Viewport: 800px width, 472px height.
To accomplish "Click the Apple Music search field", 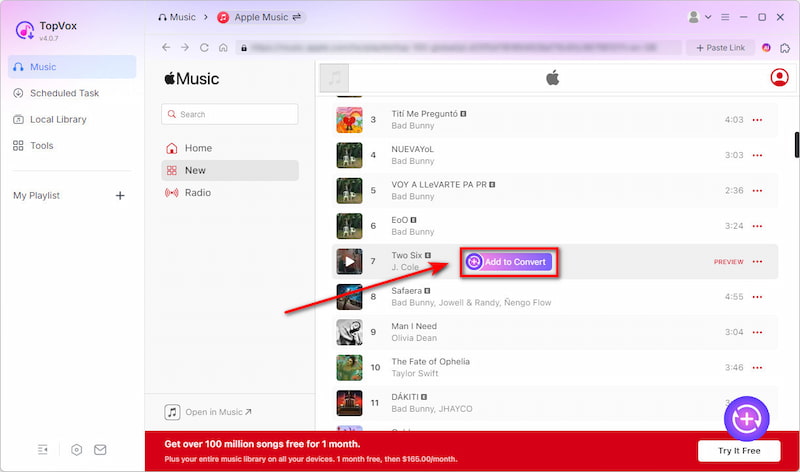I will click(x=230, y=114).
